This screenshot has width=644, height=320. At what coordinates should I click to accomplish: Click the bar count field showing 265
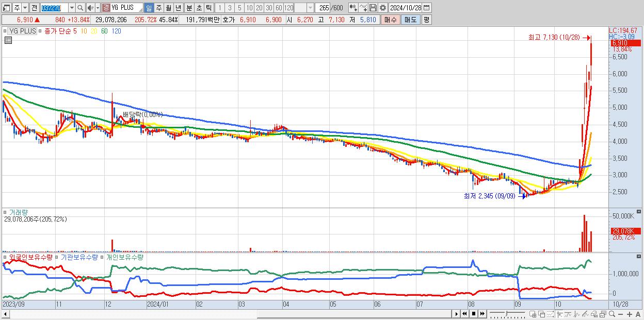coord(324,8)
